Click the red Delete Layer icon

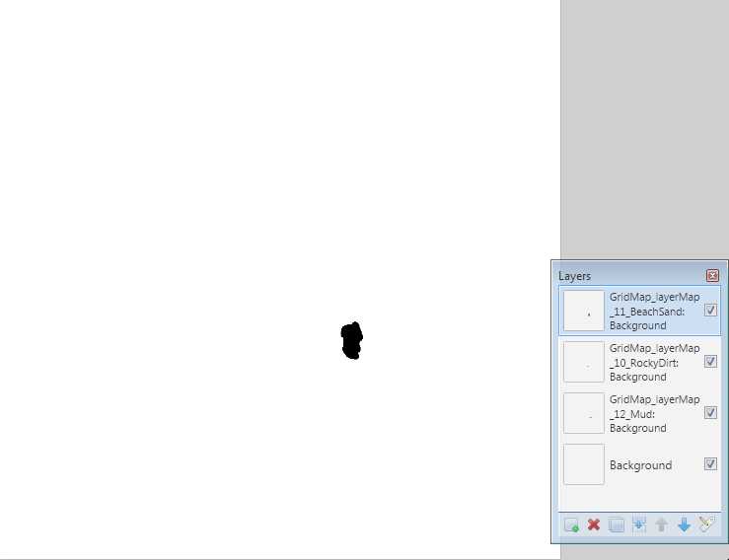click(x=594, y=525)
